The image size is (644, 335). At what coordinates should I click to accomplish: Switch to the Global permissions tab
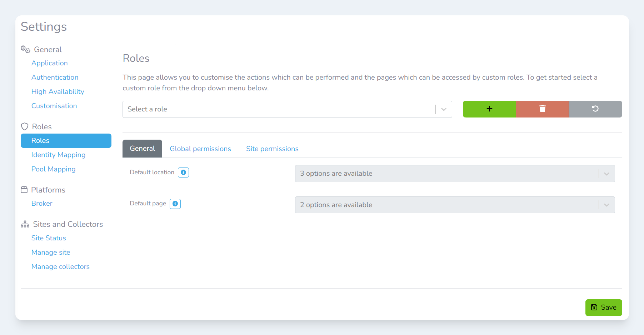[x=200, y=149]
